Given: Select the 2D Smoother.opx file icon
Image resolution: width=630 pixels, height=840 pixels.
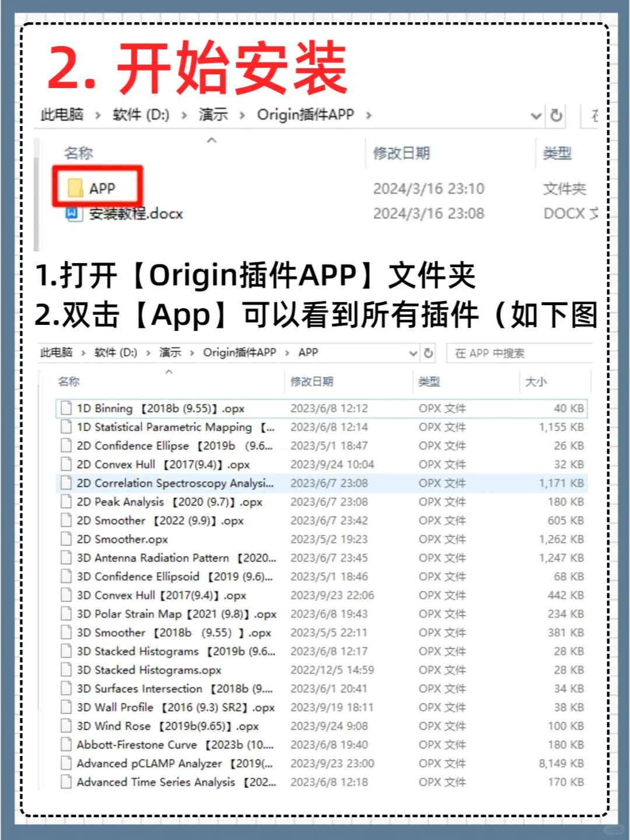Looking at the screenshot, I should [x=65, y=539].
